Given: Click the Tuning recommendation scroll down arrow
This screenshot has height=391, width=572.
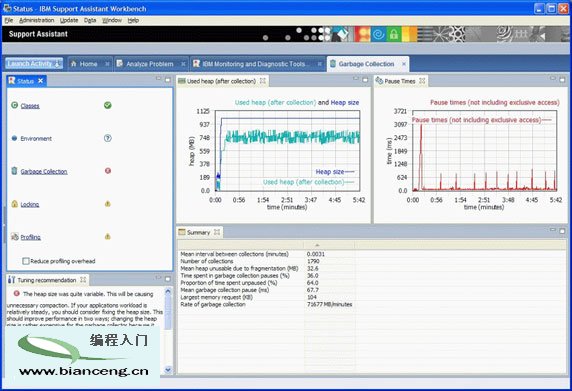Looking at the screenshot, I should pyautogui.click(x=168, y=370).
